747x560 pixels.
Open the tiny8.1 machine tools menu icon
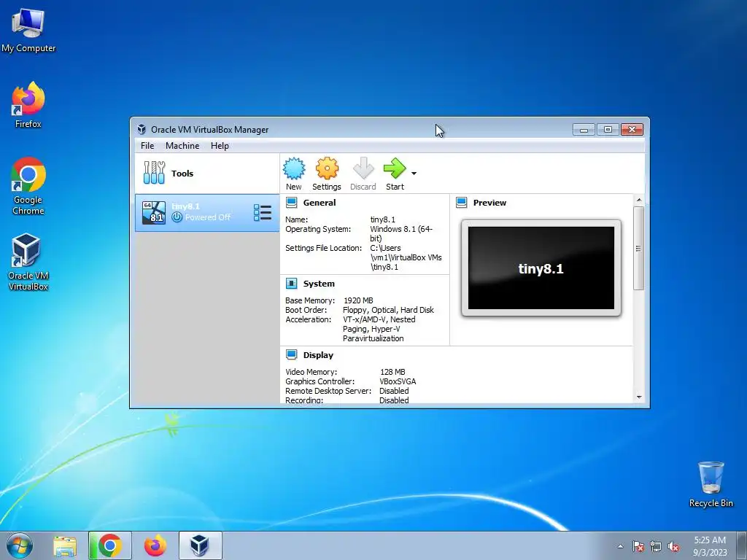coord(263,213)
